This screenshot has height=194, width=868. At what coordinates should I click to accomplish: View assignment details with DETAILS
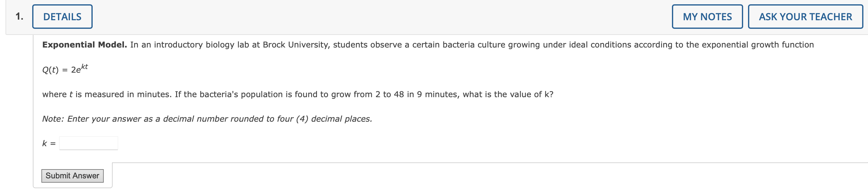tap(62, 16)
